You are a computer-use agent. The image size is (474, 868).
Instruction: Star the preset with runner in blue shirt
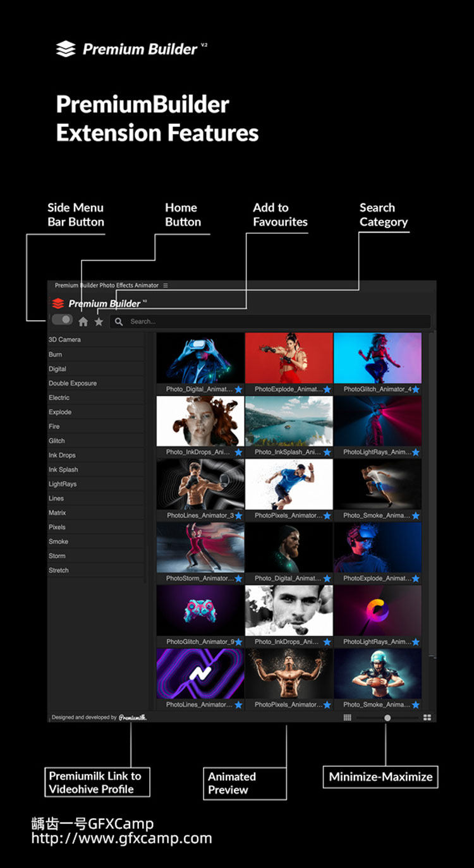(327, 515)
